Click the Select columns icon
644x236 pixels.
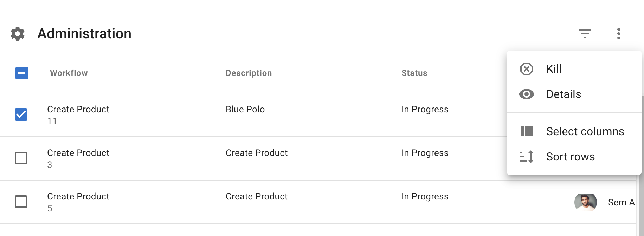pyautogui.click(x=526, y=131)
